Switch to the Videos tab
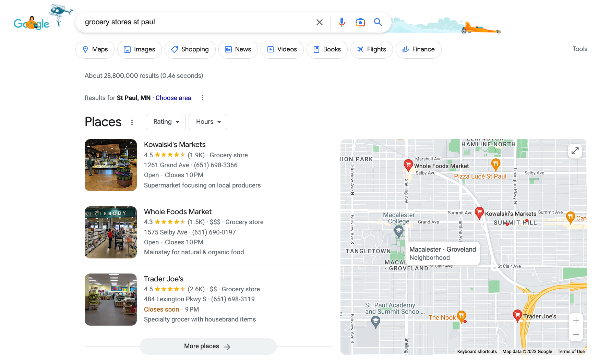Image resolution: width=611 pixels, height=364 pixels. (x=282, y=49)
